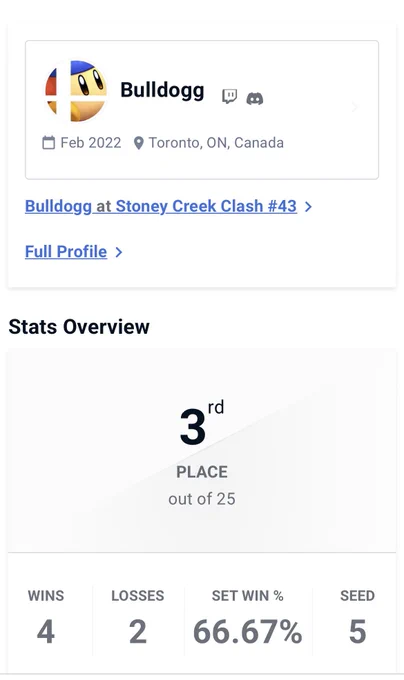Open Bulldogg's Discord icon

click(x=255, y=99)
